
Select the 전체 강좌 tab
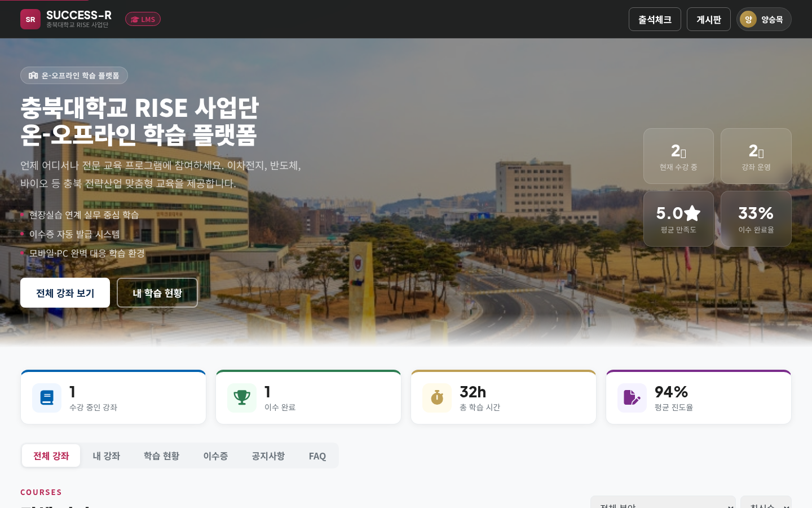tap(51, 456)
